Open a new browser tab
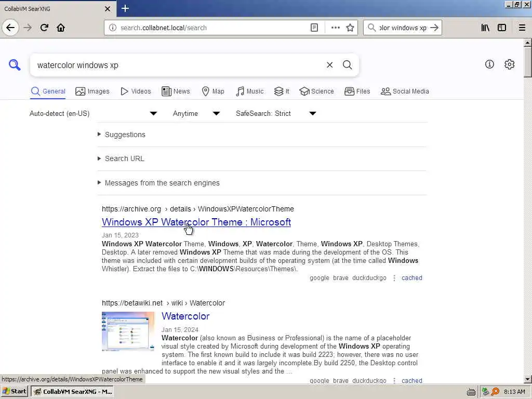The width and height of the screenshot is (532, 399). click(125, 8)
